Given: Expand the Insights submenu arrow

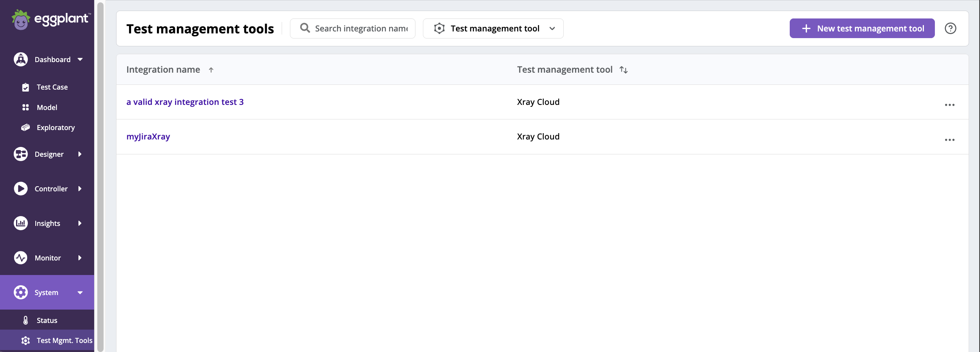Looking at the screenshot, I should tap(80, 223).
